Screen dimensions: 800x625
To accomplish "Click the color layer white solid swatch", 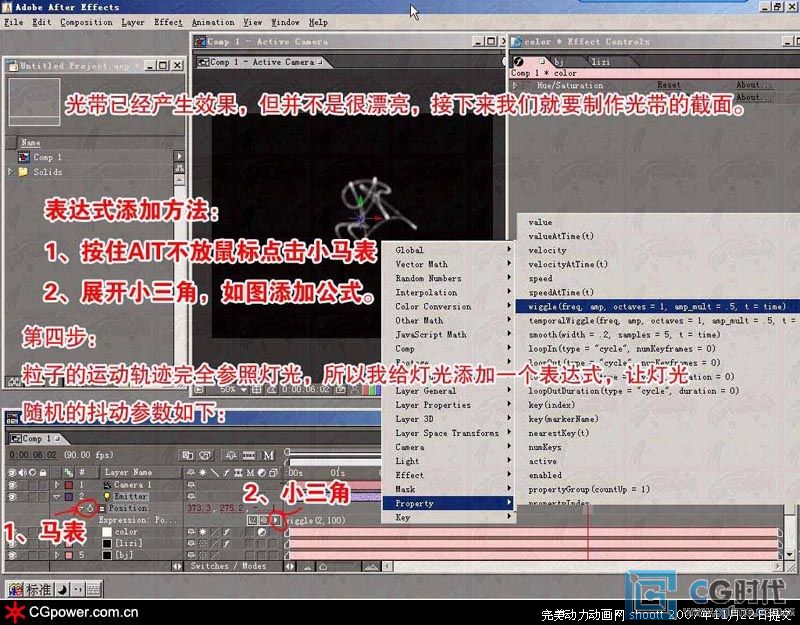I will click(x=107, y=532).
